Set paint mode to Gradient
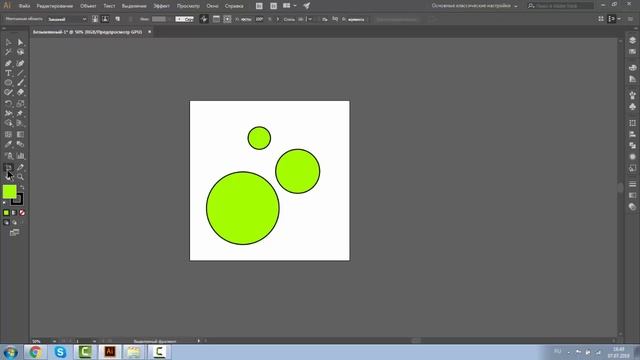Viewport: 640px width, 360px height. 14,213
